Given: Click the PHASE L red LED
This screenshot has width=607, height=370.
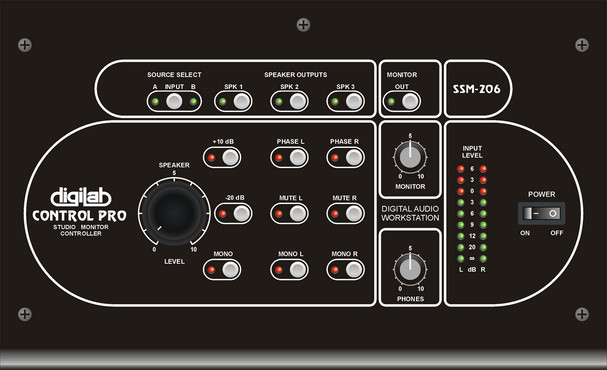Looking at the screenshot, I should click(279, 158).
